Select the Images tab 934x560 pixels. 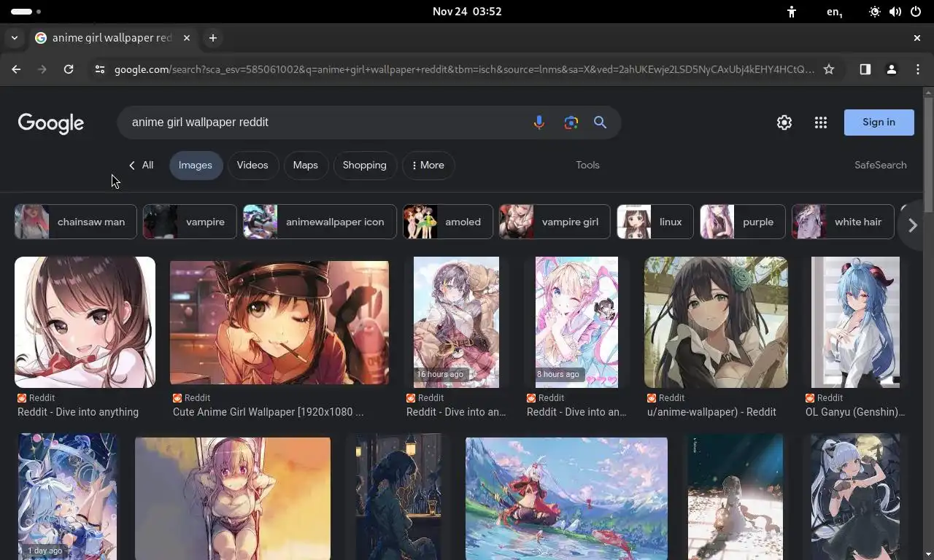pos(196,166)
